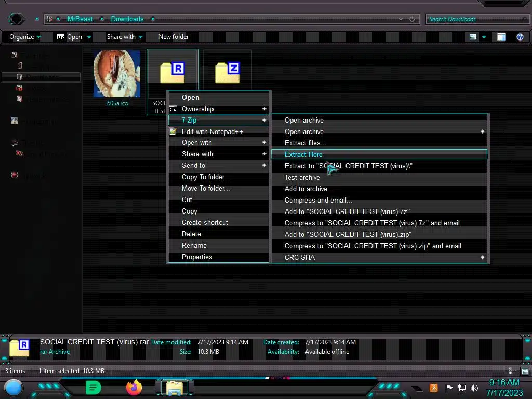The height and width of the screenshot is (399, 532).
Task: Open the view options dropdown arrow
Action: click(484, 37)
